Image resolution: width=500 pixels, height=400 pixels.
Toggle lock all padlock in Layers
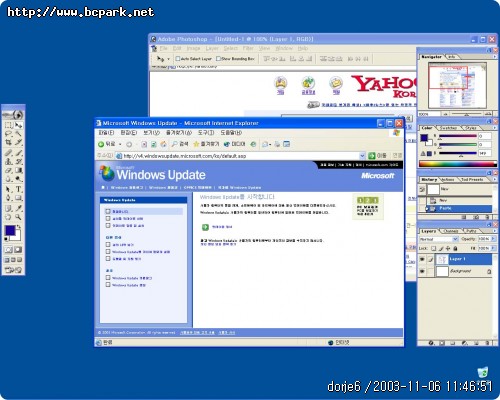455,248
